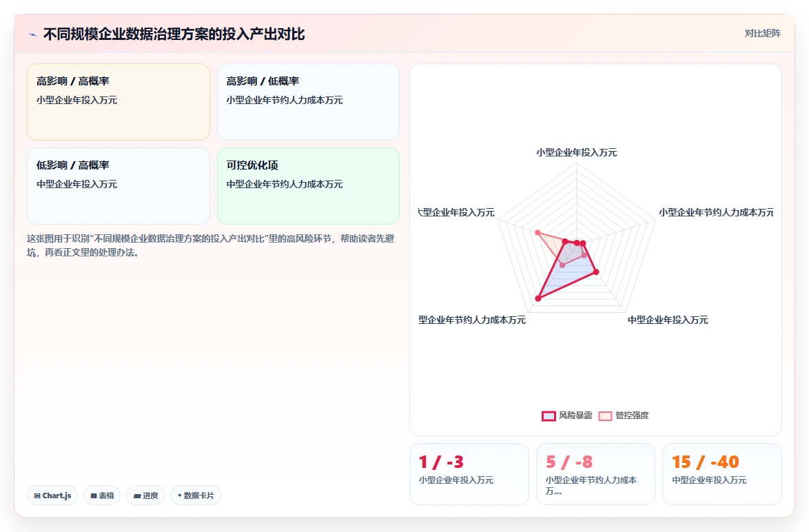Screen dimensions: 809x532
Task: Click radar left label 型企业年投入万元
Action: click(x=457, y=212)
